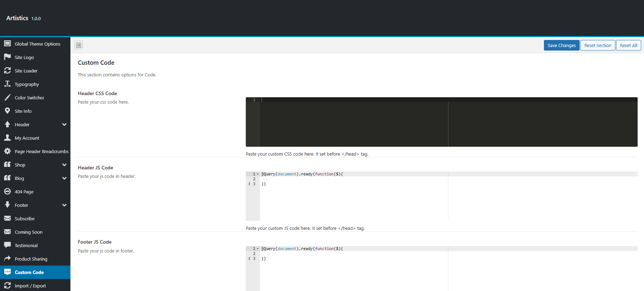Click inside the Footer JS Code editor

pyautogui.click(x=442, y=269)
